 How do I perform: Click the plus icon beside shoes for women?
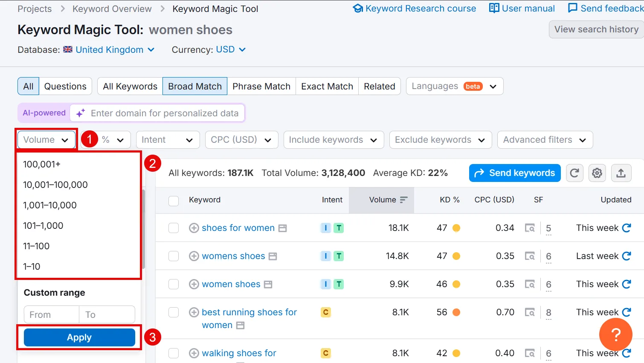194,228
